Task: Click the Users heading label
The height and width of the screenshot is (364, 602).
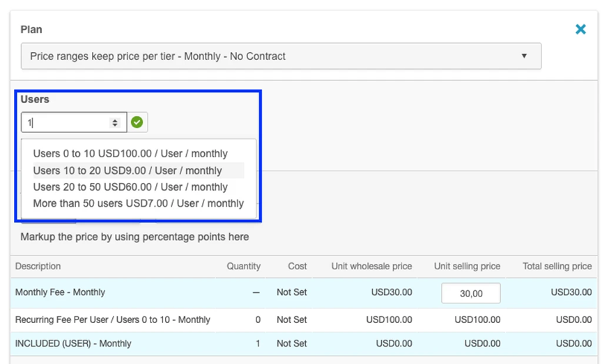Action: pos(35,100)
